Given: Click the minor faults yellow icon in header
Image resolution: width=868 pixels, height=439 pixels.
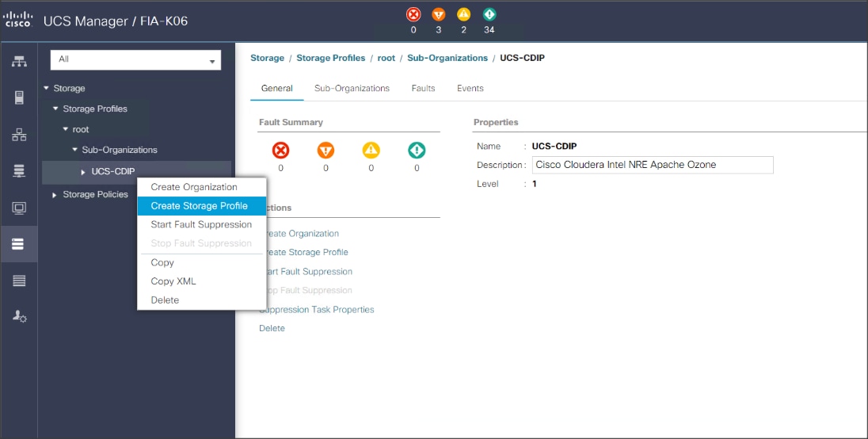Looking at the screenshot, I should [x=463, y=14].
